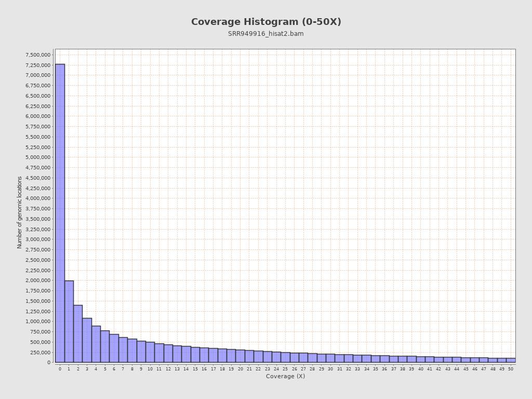This screenshot has height=399, width=532.
Task: Click the Y-axis label Number of genomic locations
Action: (19, 212)
